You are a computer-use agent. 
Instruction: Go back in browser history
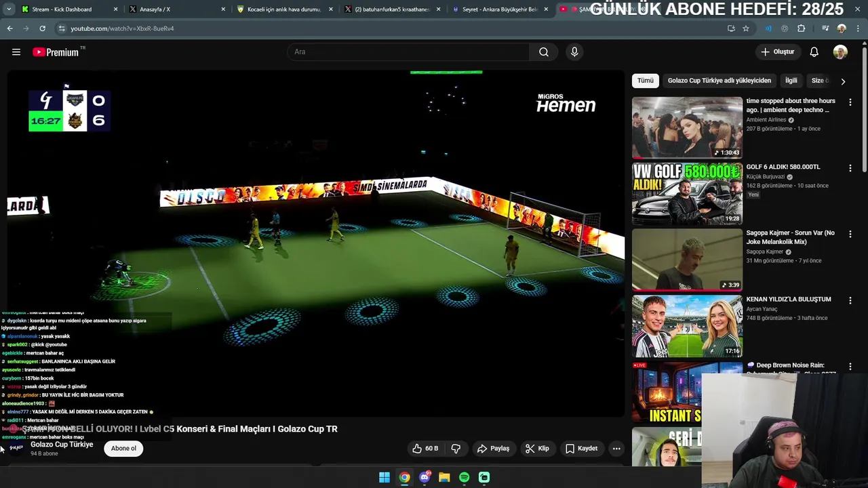[9, 28]
